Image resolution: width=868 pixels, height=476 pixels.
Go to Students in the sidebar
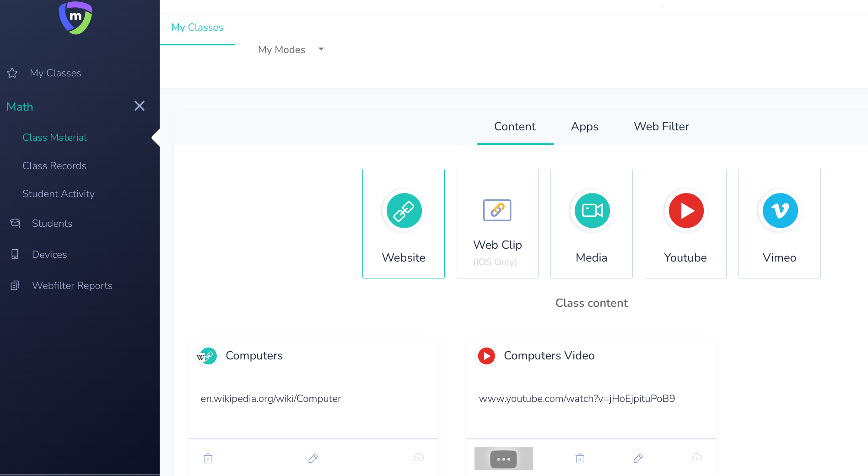52,224
